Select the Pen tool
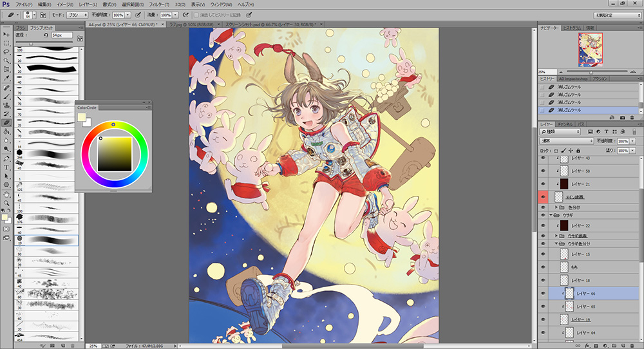This screenshot has width=644, height=349. click(x=6, y=158)
